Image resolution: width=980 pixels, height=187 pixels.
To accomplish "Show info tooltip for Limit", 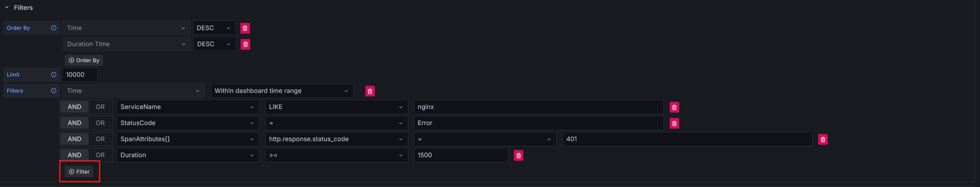I will [x=54, y=75].
